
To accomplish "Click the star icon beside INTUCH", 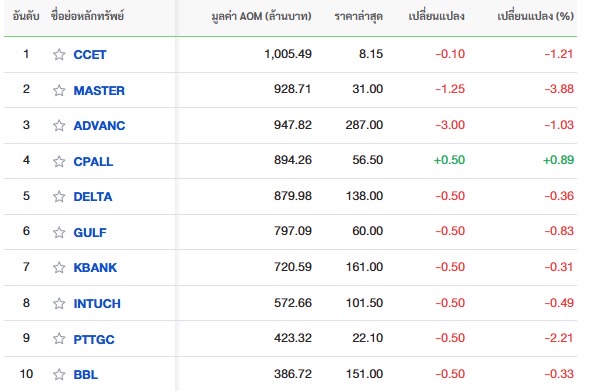I will tap(59, 303).
